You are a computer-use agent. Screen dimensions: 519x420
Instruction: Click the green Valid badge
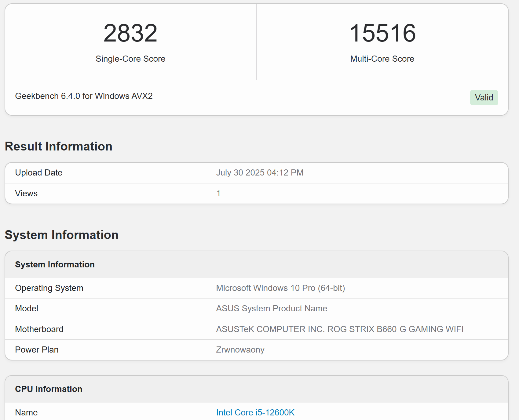(484, 98)
